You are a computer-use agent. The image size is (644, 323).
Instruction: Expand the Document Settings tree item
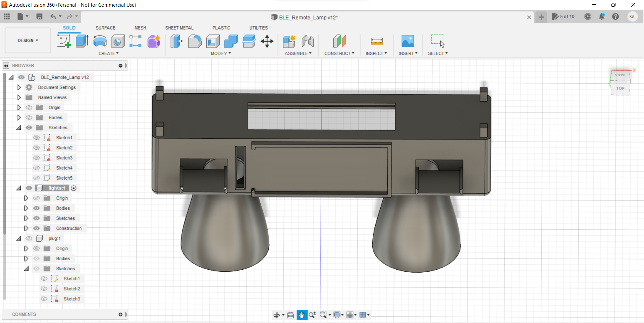pos(18,87)
